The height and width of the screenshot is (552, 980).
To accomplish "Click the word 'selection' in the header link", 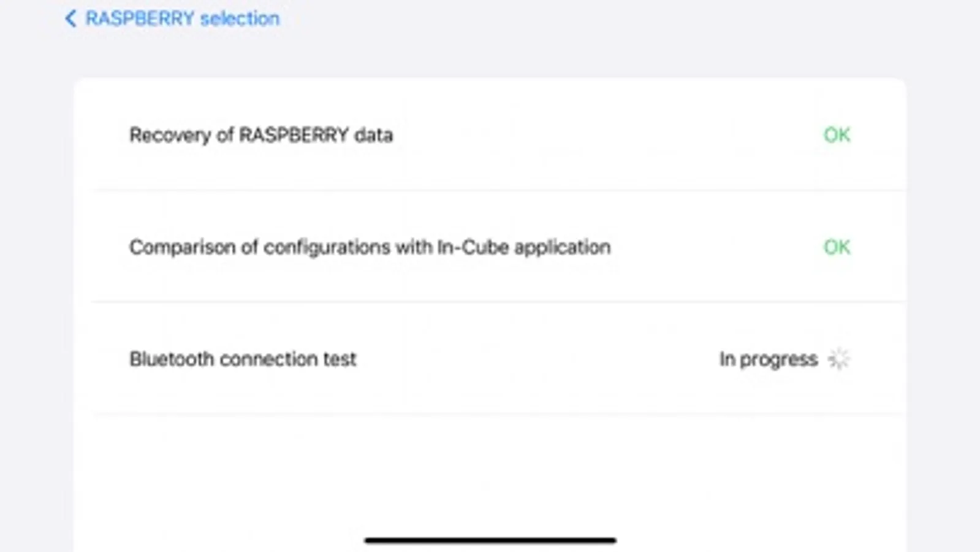I will click(x=240, y=18).
